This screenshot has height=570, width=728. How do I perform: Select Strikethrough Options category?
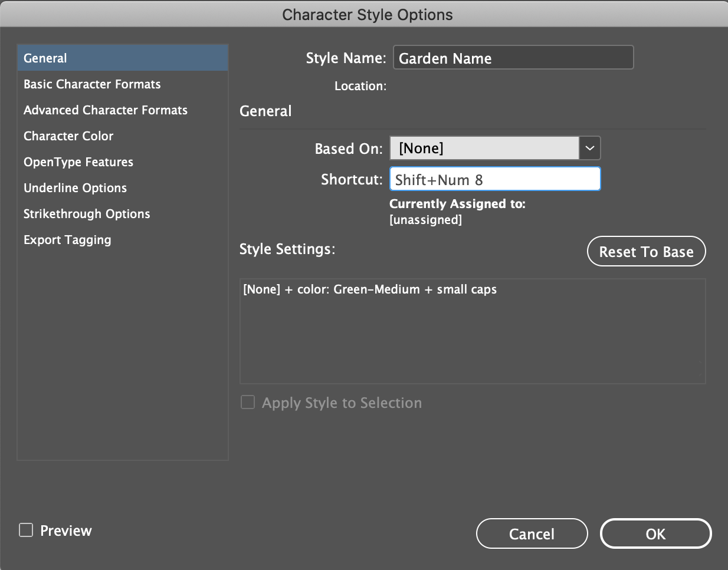pyautogui.click(x=123, y=214)
